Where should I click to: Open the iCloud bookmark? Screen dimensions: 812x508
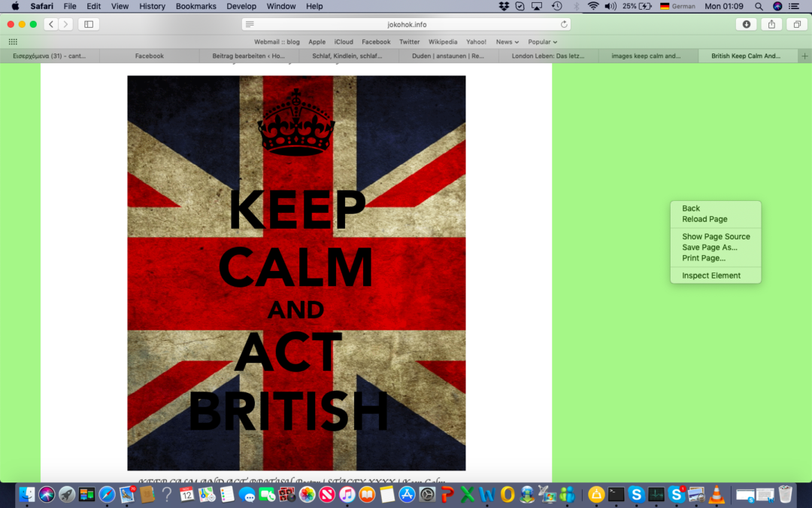[344, 42]
